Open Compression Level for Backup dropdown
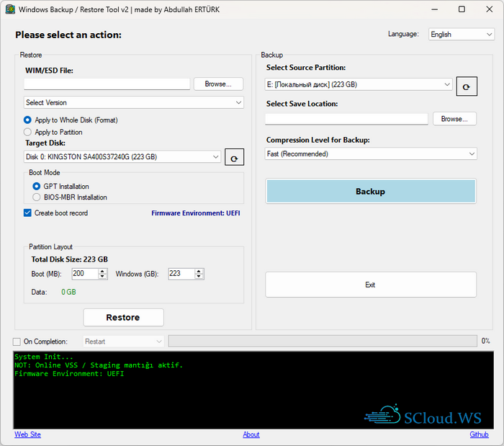Screen dimensions: 504x446 pos(371,154)
